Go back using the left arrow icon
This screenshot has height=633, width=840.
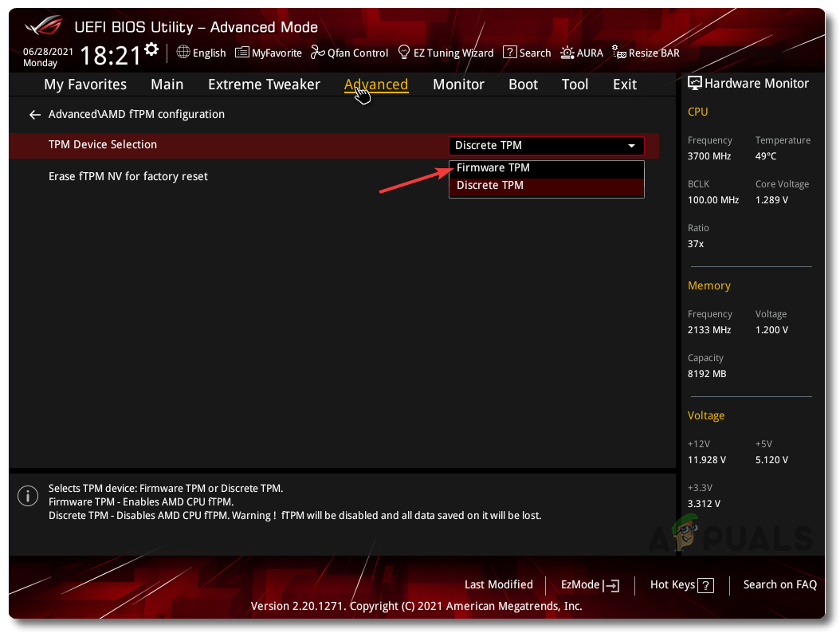tap(35, 115)
